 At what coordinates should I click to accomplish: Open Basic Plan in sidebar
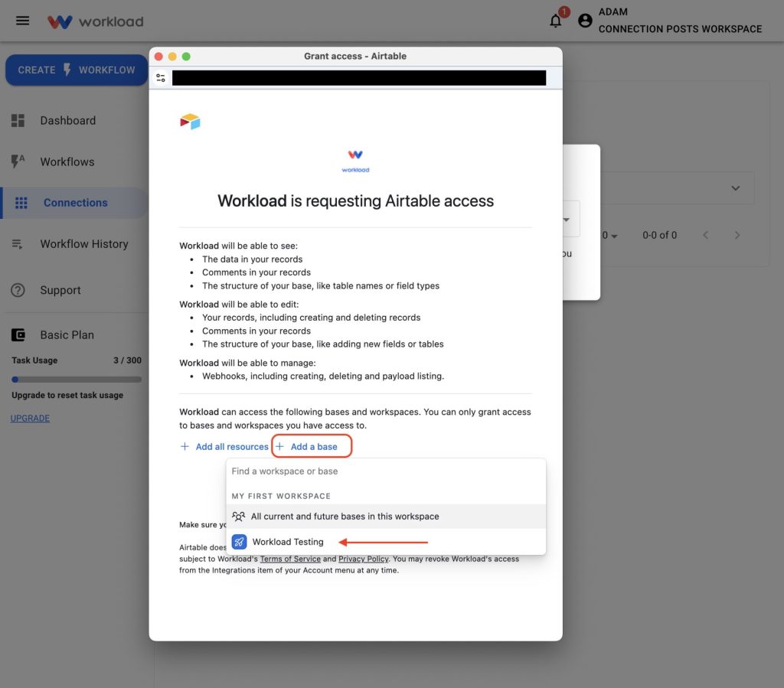tap(67, 334)
